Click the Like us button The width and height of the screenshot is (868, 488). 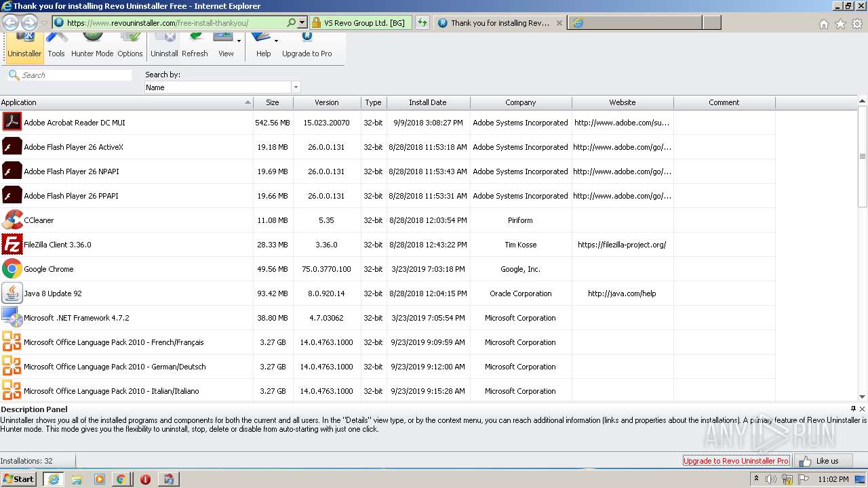pos(824,461)
